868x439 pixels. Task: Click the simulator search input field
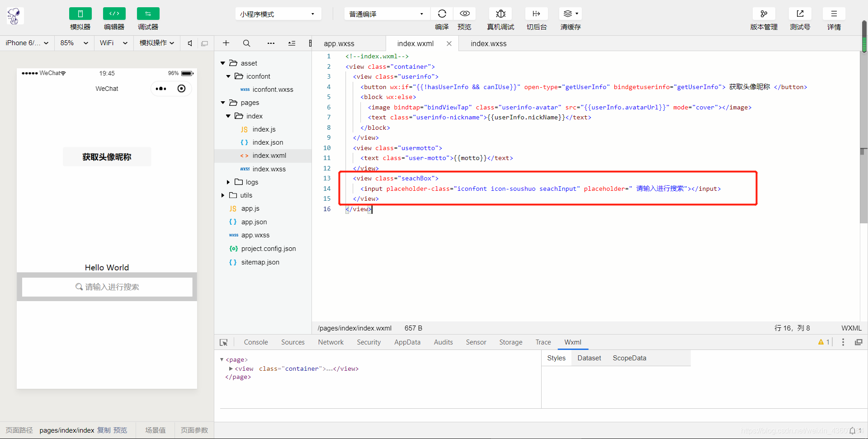coord(107,287)
